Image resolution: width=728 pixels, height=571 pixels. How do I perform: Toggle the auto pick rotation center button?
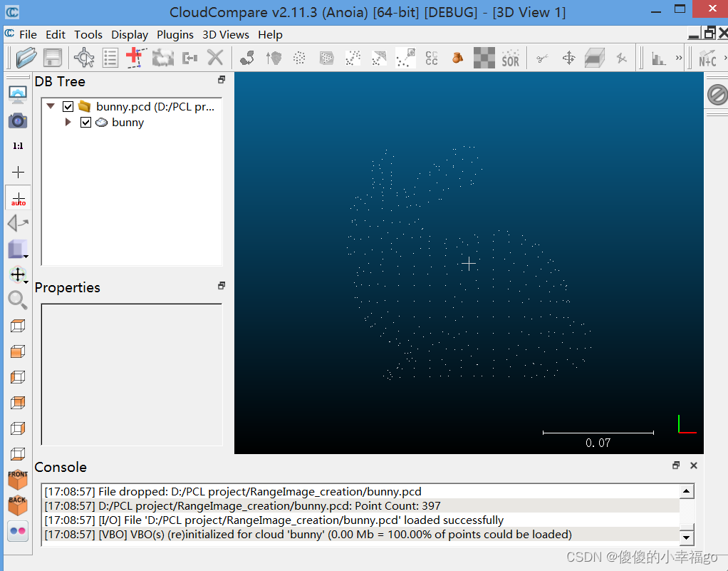coord(18,198)
